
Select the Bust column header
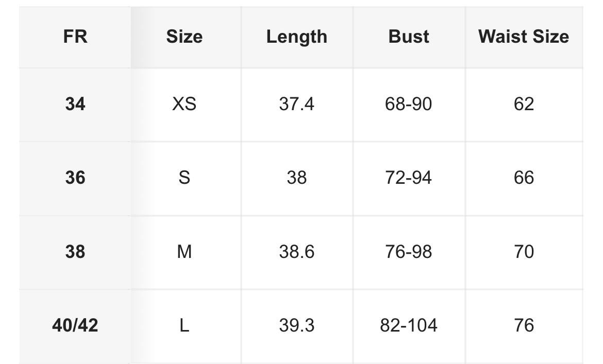(408, 37)
